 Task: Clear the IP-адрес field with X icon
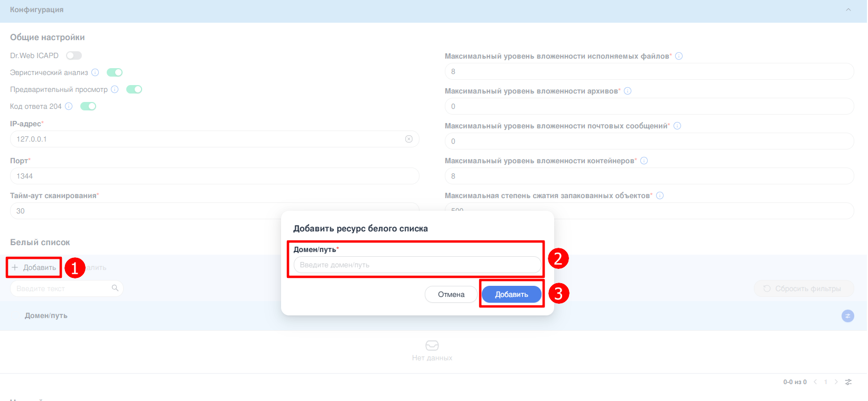point(408,139)
